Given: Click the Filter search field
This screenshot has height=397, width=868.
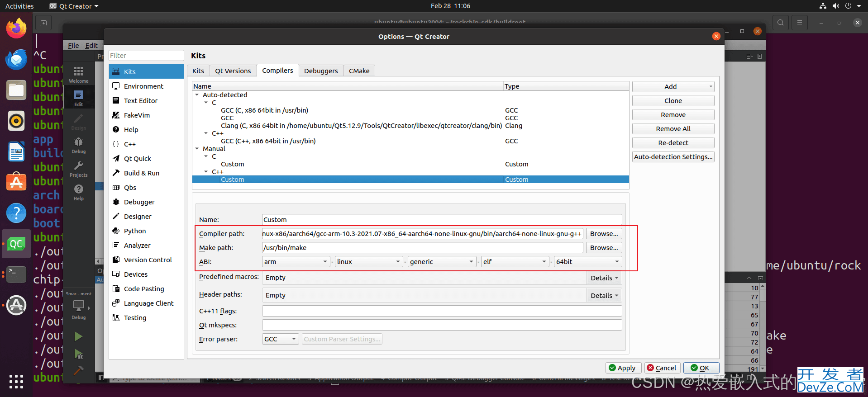Looking at the screenshot, I should [x=146, y=56].
